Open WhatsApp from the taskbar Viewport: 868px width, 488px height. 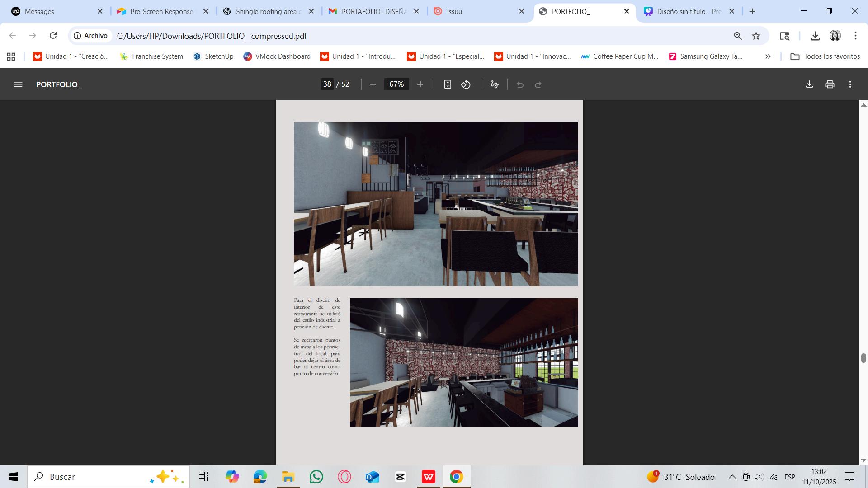tap(316, 477)
